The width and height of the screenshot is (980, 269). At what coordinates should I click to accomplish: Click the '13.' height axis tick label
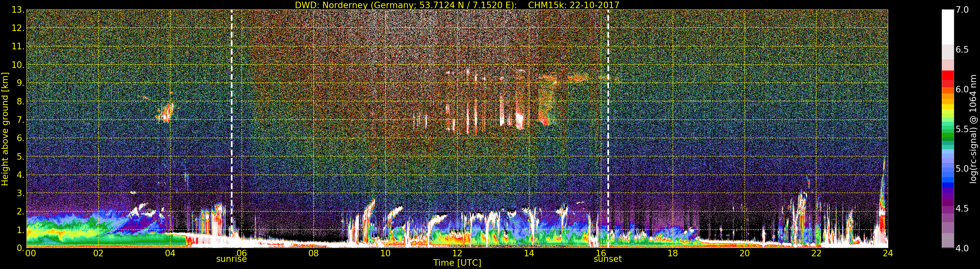pyautogui.click(x=18, y=10)
